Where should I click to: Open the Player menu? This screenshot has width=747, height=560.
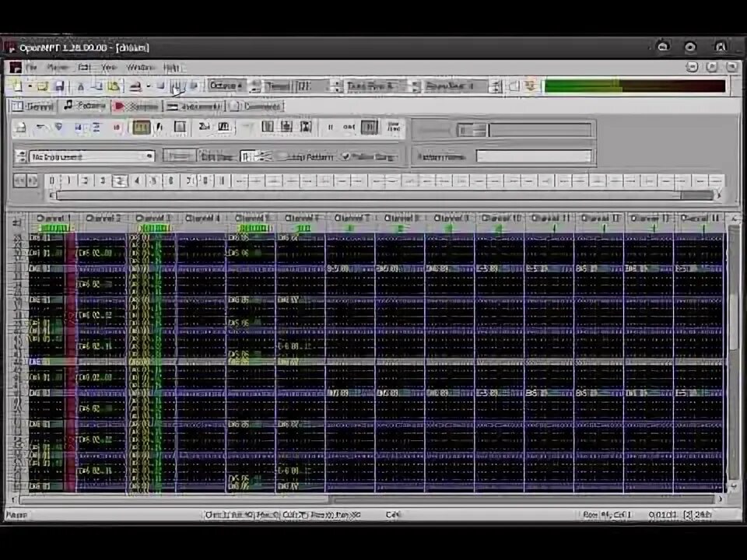pos(58,68)
